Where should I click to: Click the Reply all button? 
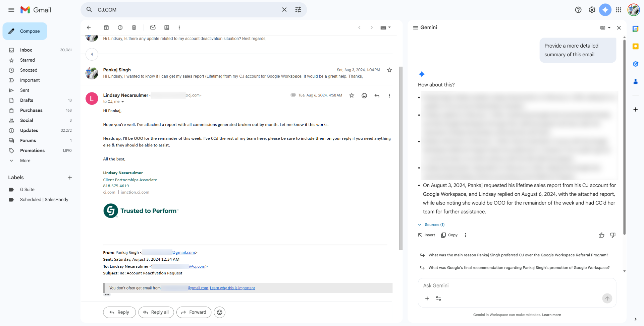coord(156,312)
